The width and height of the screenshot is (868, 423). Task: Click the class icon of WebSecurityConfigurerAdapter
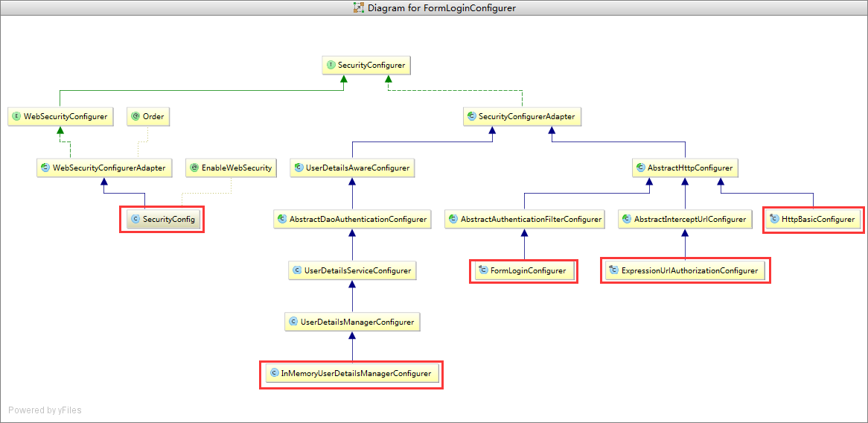click(x=45, y=168)
